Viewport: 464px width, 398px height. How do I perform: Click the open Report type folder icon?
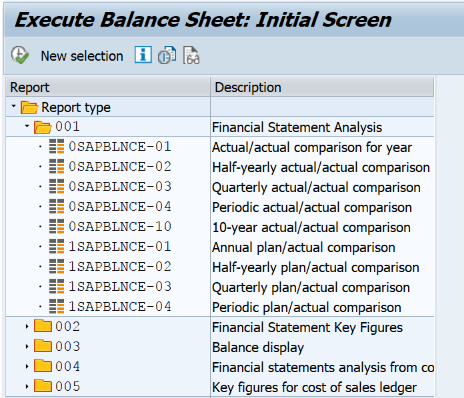[x=29, y=107]
